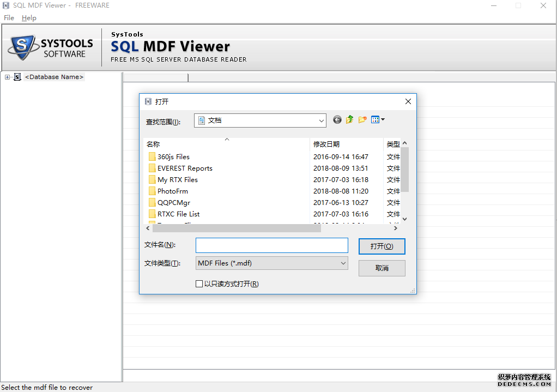The height and width of the screenshot is (392, 557).
Task: Click the My RTX Files folder icon
Action: click(152, 179)
